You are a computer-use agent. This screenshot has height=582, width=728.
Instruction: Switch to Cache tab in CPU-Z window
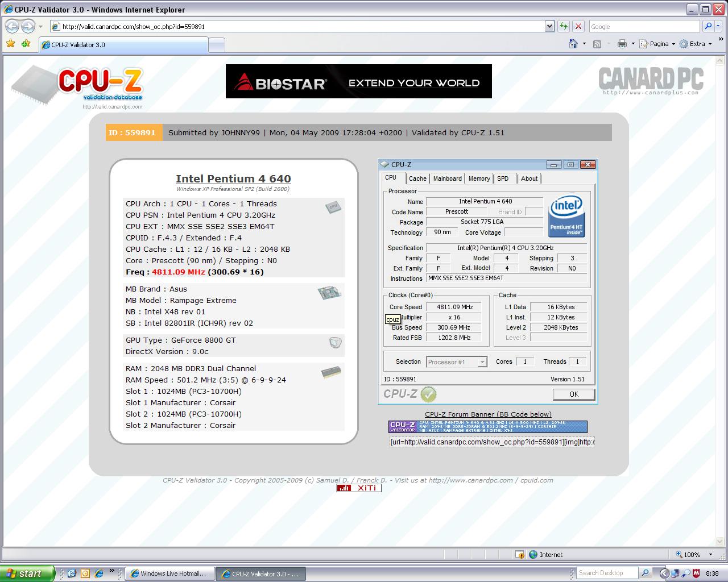tap(417, 178)
